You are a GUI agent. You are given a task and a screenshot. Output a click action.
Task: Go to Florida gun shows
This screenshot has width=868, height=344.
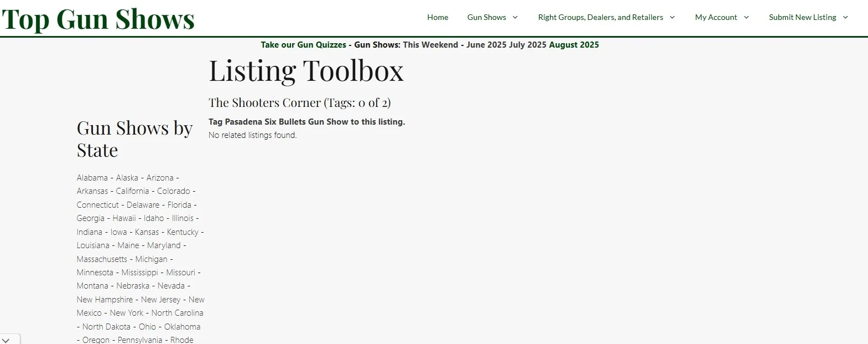pyautogui.click(x=179, y=205)
